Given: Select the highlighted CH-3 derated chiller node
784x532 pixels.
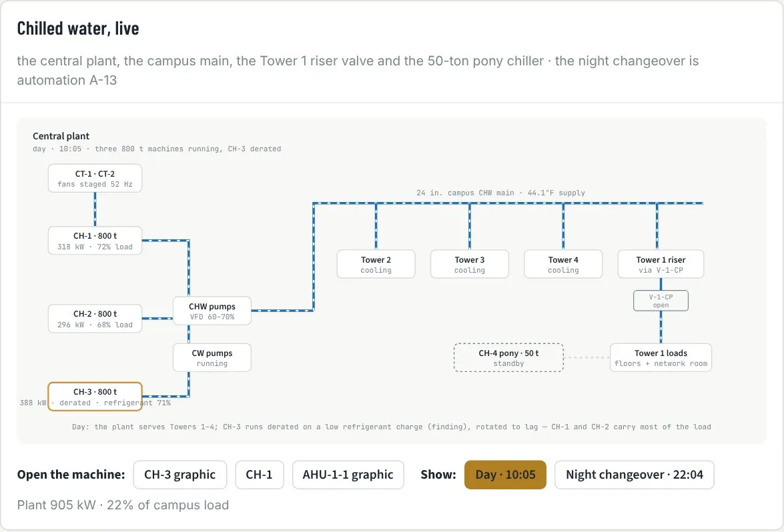Looking at the screenshot, I should point(95,397).
